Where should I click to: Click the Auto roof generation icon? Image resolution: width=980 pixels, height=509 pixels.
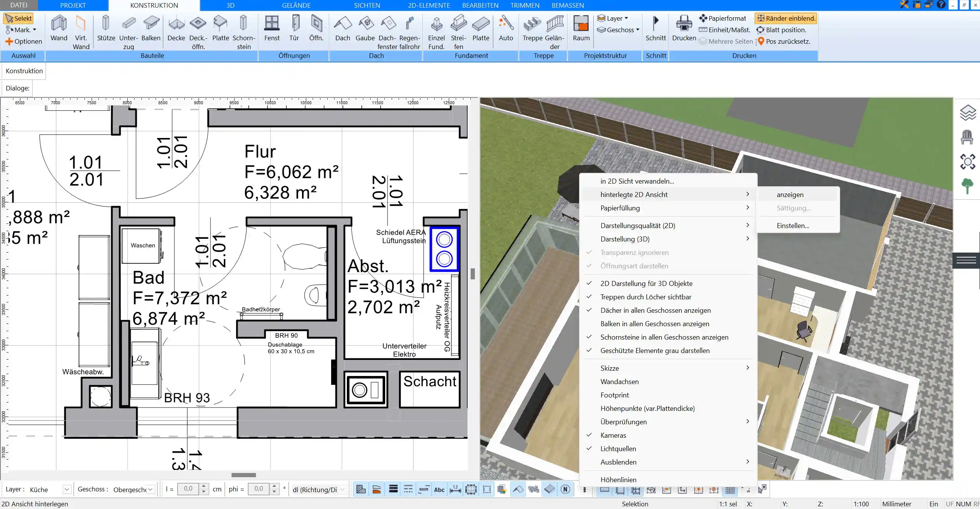point(506,28)
